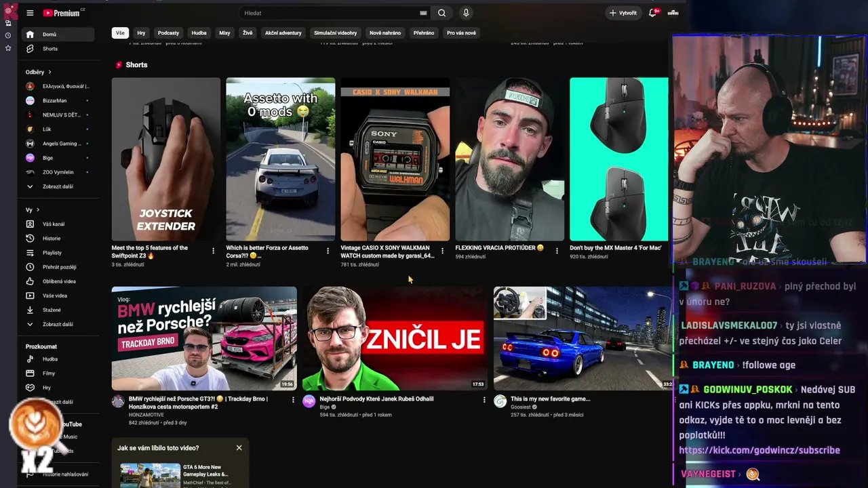Open options for the Forza or Assetto short

pyautogui.click(x=328, y=251)
